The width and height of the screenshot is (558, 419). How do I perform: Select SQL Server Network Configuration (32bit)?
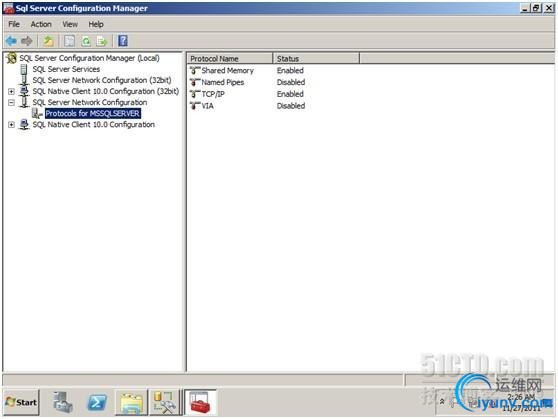pos(102,80)
